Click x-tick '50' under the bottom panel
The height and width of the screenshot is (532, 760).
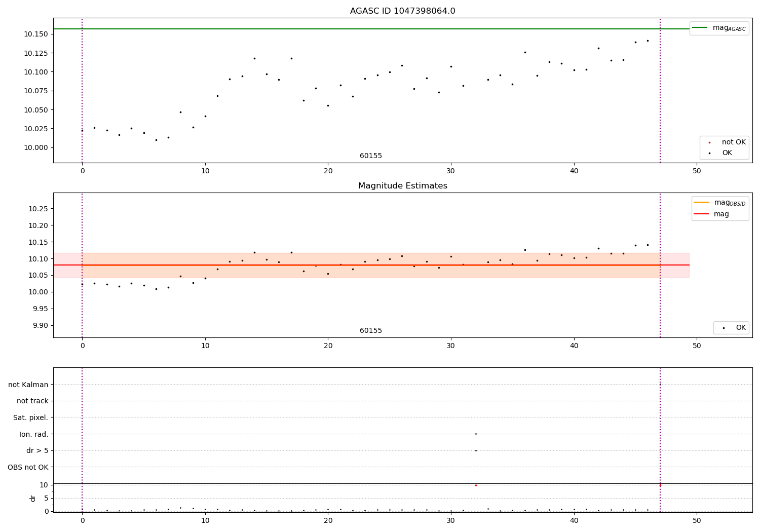tap(697, 521)
